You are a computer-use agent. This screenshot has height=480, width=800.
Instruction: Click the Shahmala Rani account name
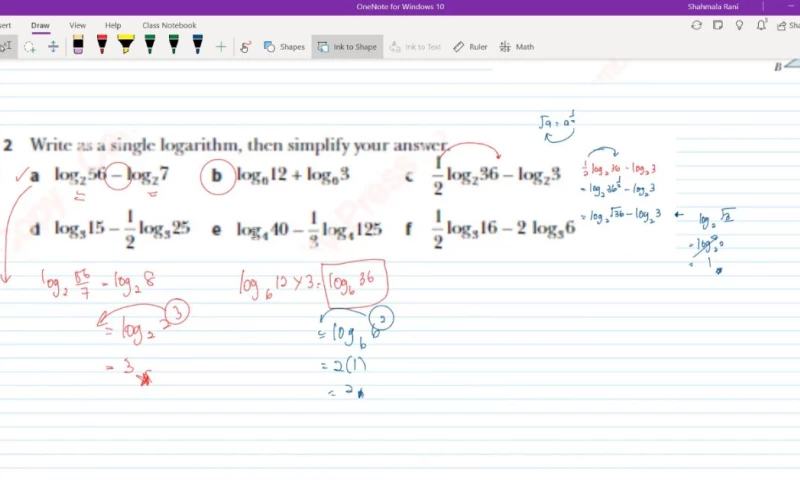713,7
